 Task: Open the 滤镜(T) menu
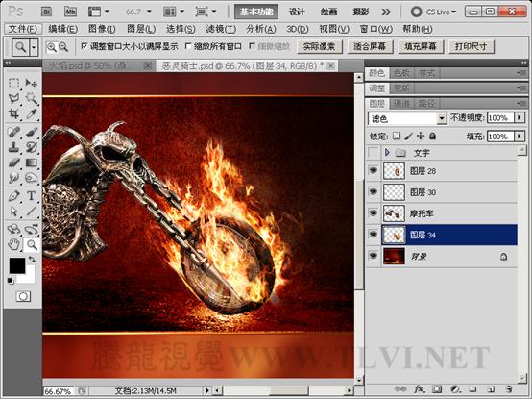[x=221, y=29]
